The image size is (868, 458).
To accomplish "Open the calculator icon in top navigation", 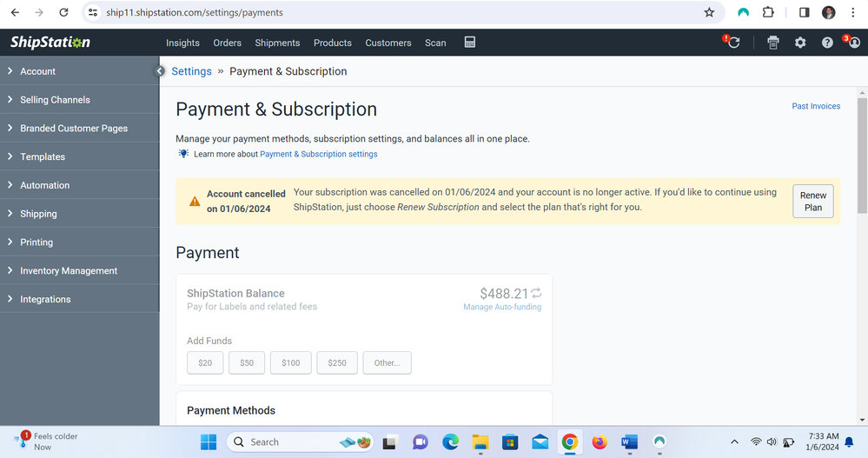I will pyautogui.click(x=470, y=43).
